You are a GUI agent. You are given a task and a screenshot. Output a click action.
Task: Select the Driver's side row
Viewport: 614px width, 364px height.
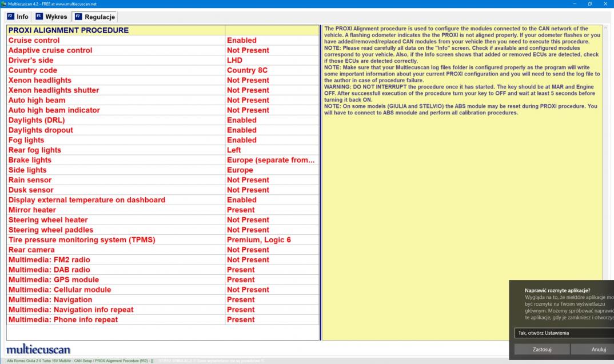163,60
